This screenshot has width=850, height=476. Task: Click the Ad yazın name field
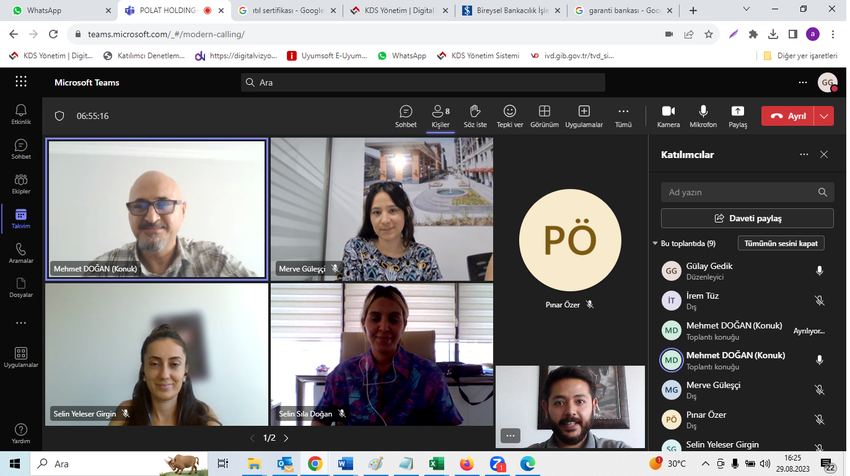(747, 192)
